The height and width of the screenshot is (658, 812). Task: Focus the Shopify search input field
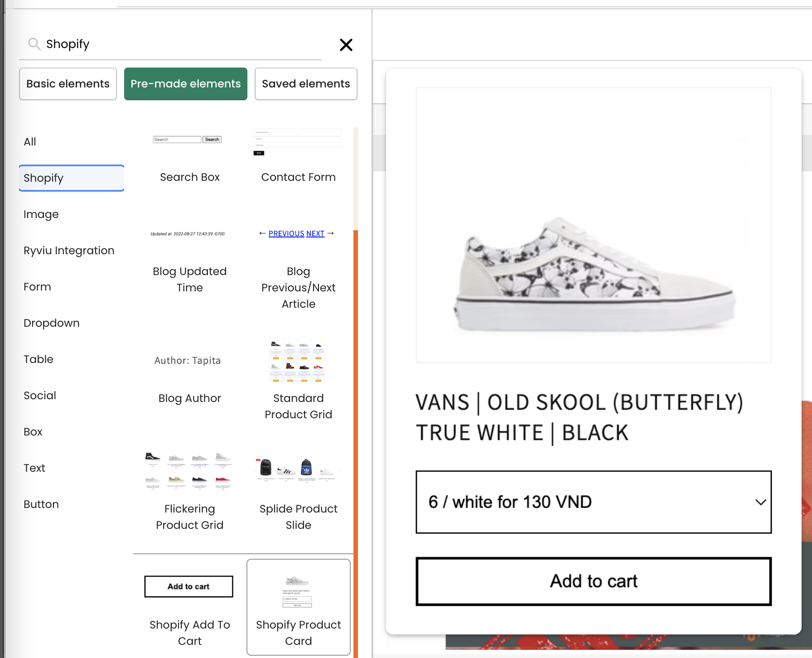[181, 44]
